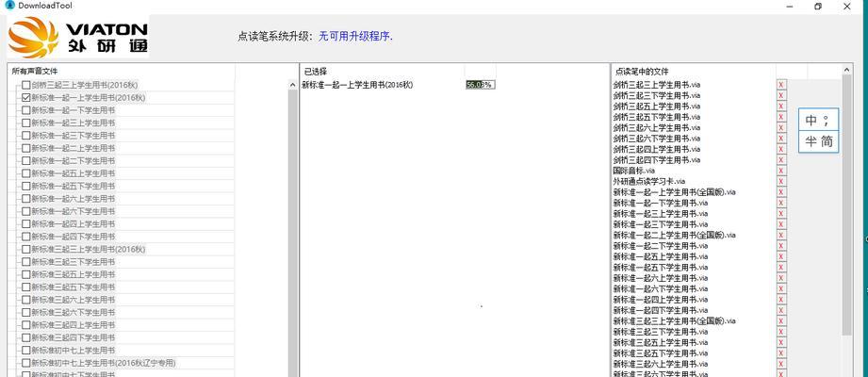Delete 剑桥三起三上学生用书.via from the pen
Image resolution: width=868 pixels, height=377 pixels.
(x=781, y=85)
